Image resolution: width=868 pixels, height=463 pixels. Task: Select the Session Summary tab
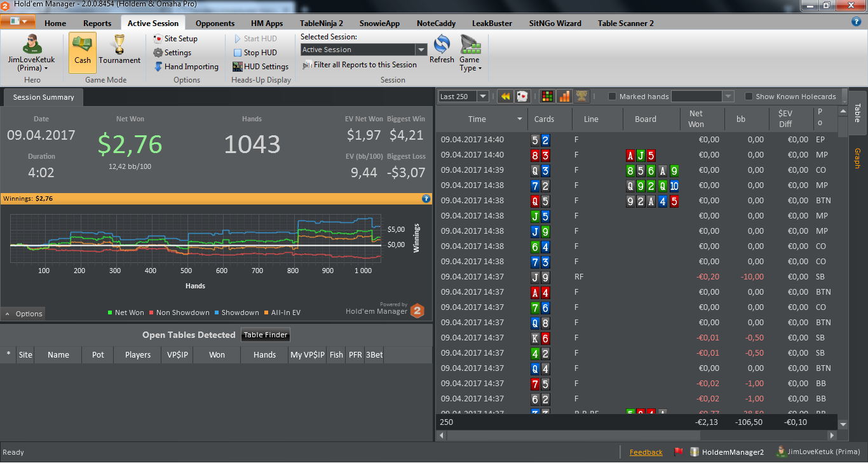pyautogui.click(x=43, y=97)
